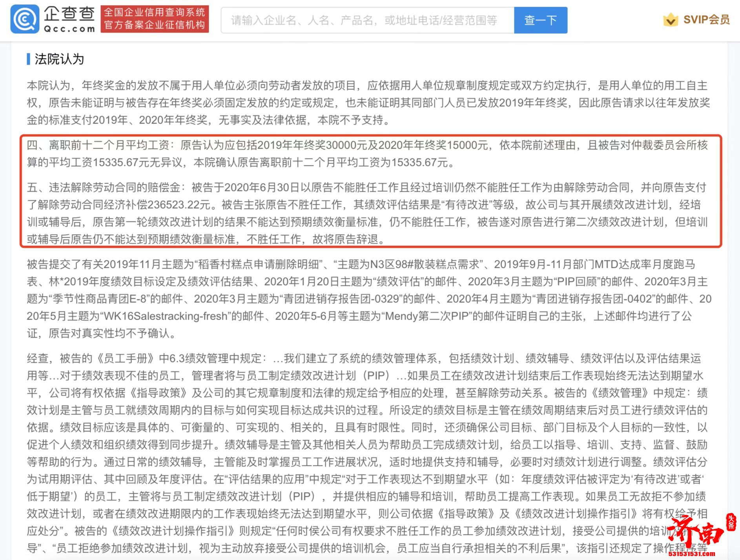Click the 全国企业信用查询系统 banner text
The image size is (740, 560).
point(155,13)
